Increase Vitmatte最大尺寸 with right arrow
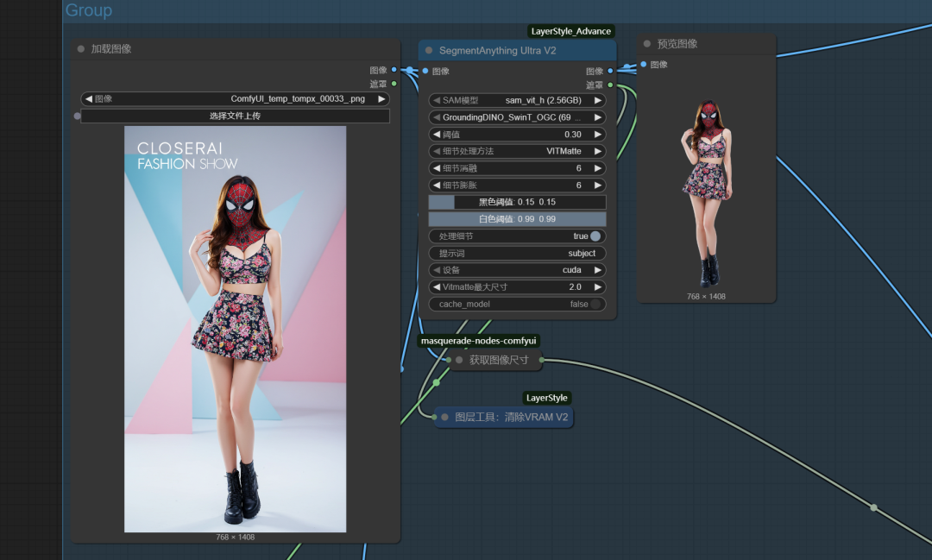The image size is (932, 560). 598,287
